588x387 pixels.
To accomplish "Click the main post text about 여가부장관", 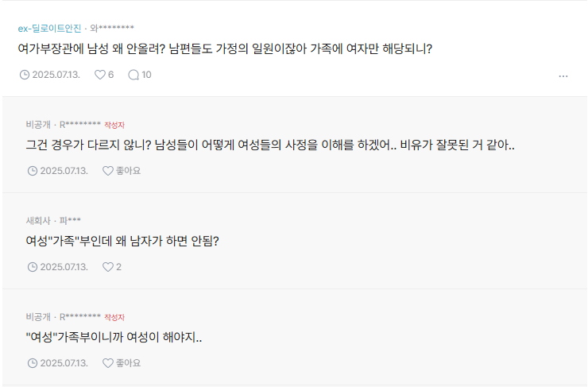I will point(225,48).
